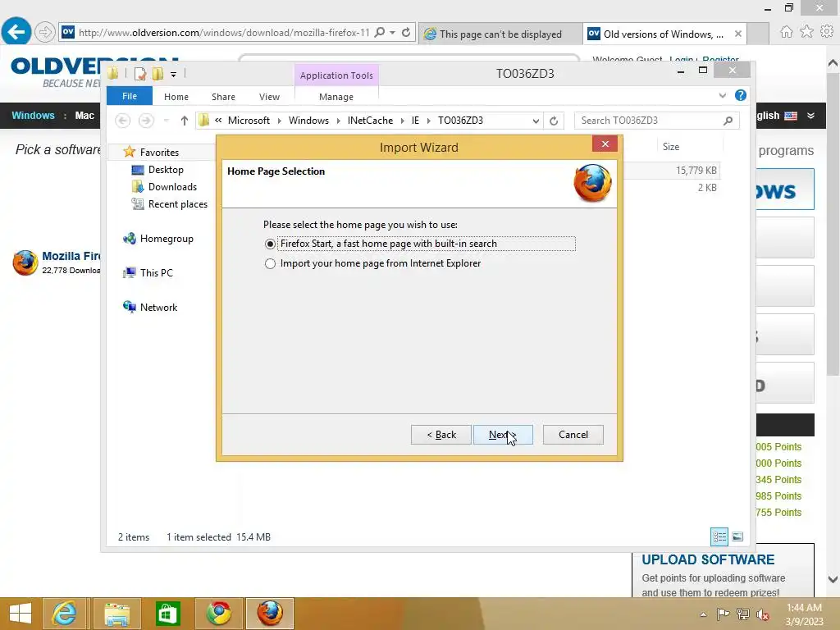Click Internet Explorer forward button

(45, 32)
